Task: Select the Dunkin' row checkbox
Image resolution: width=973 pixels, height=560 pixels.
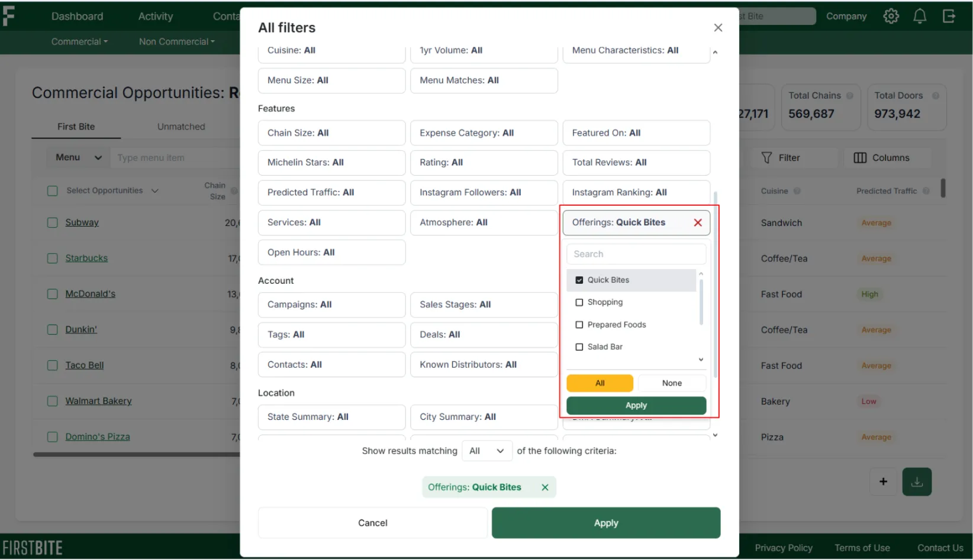Action: pos(53,330)
